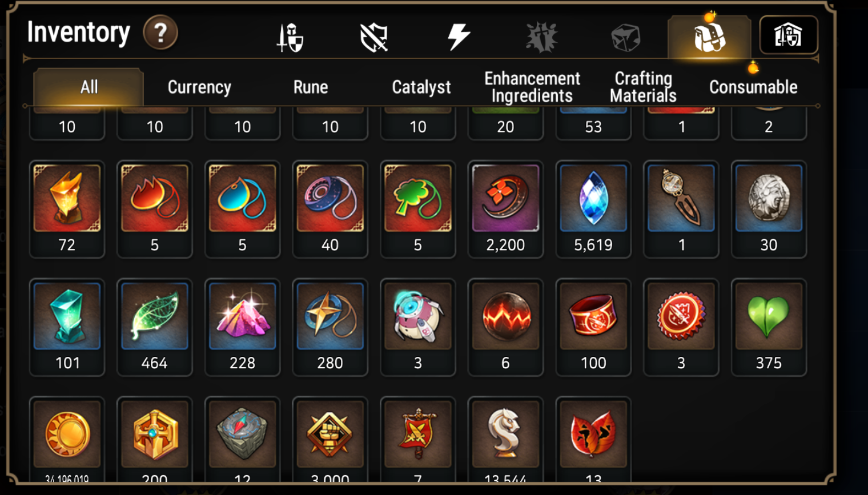868x495 pixels.
Task: Switch to the Currency tab
Action: (199, 87)
